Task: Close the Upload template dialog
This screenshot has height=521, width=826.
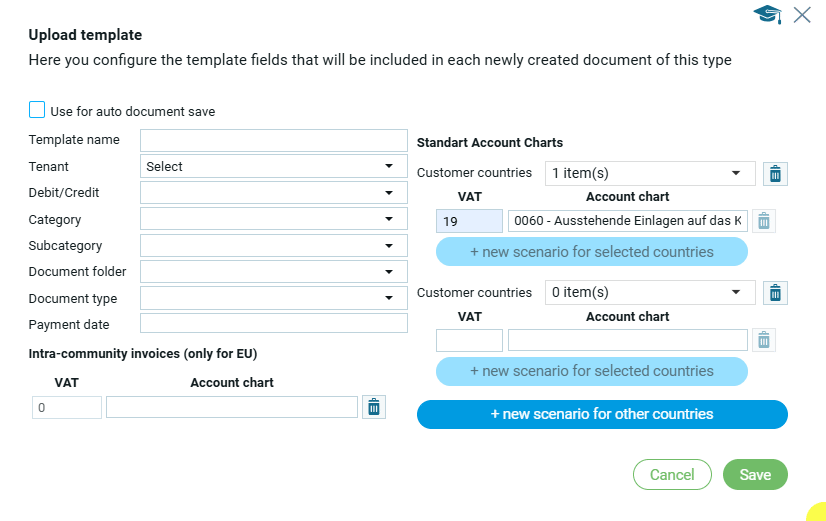Action: [802, 14]
